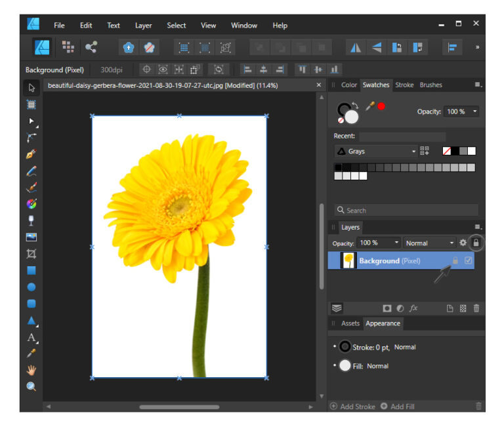Open the Select menu
This screenshot has width=504, height=427.
coord(176,26)
